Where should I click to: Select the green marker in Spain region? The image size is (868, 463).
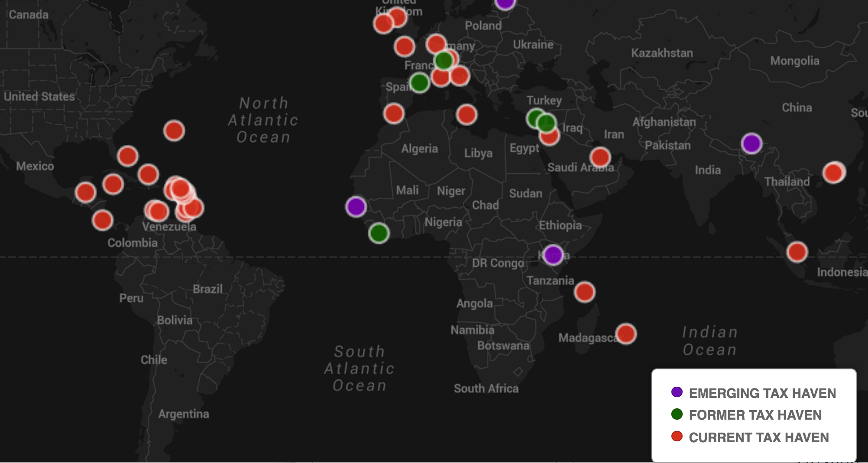tap(419, 82)
